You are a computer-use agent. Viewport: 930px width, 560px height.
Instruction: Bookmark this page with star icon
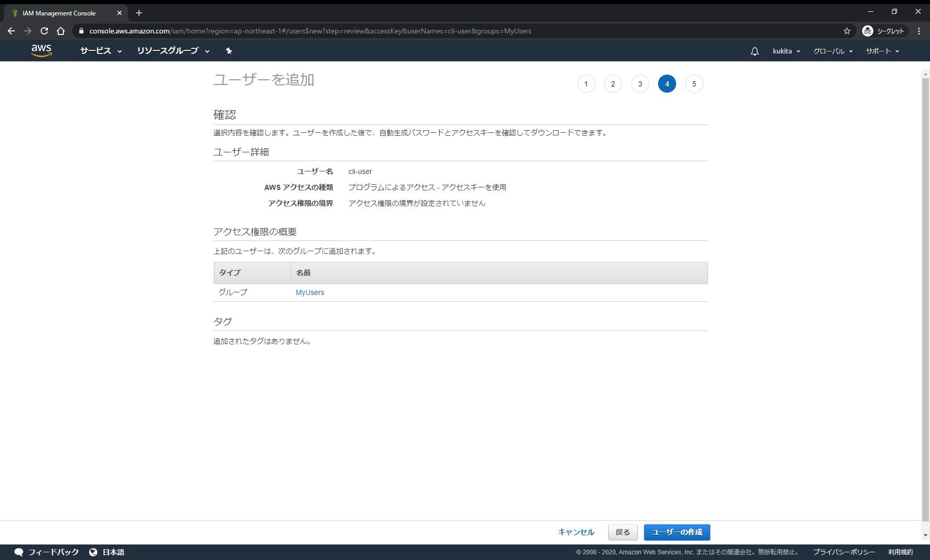847,31
